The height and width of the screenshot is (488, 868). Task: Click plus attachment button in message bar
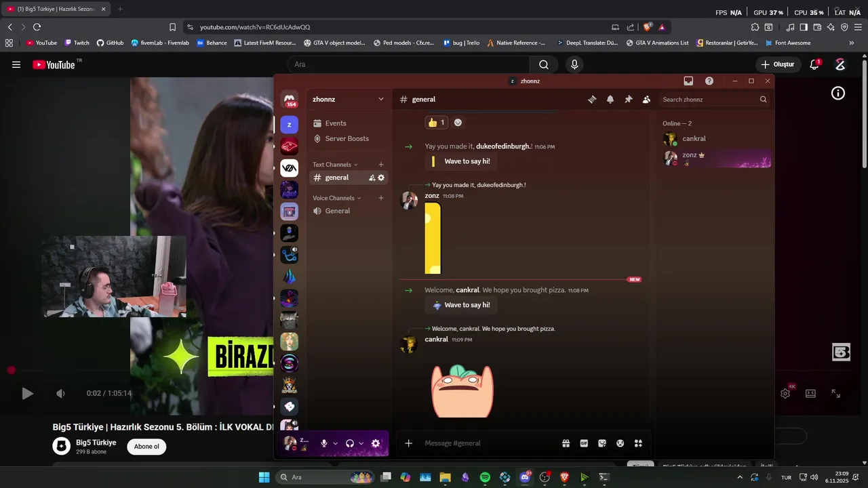408,443
